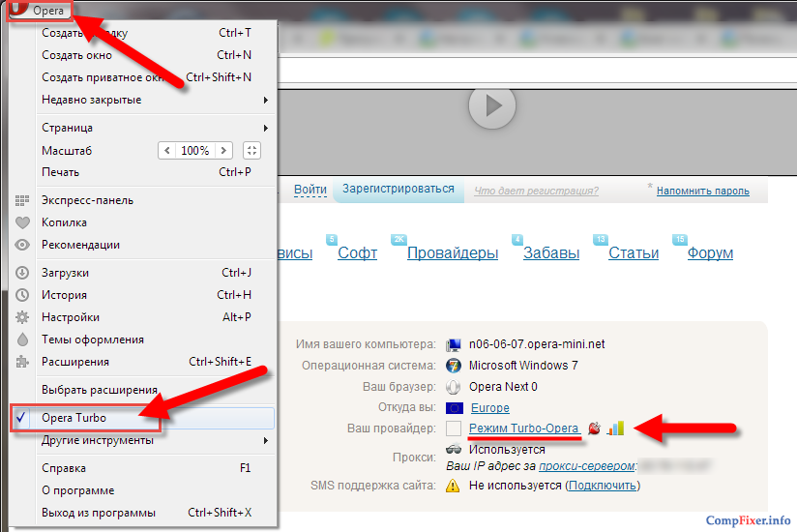Open the Режим Turbo-Opera link

tap(523, 429)
